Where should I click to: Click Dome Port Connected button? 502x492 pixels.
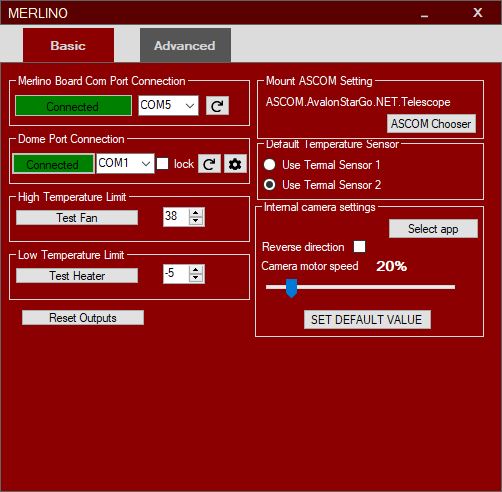tap(53, 164)
